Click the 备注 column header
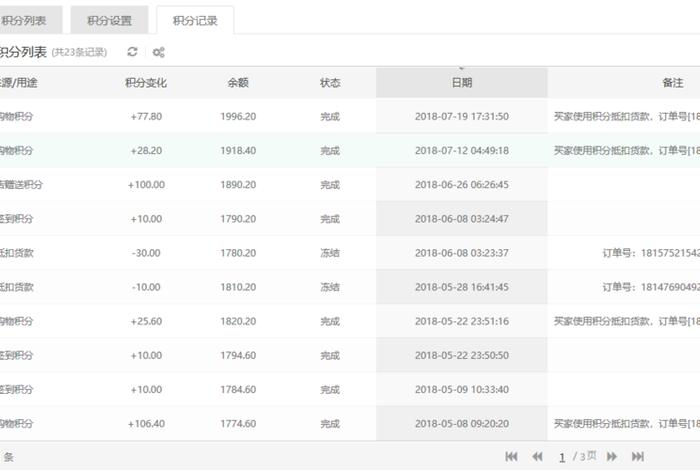 [x=672, y=83]
